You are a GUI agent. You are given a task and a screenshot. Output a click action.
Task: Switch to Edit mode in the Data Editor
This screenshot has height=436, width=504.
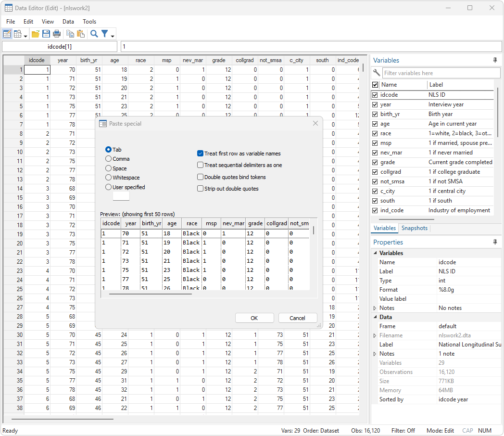[x=7, y=34]
